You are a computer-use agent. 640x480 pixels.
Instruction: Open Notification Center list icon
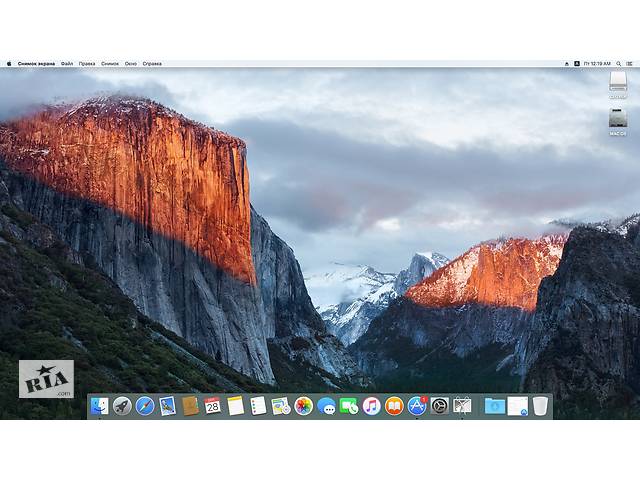click(629, 64)
